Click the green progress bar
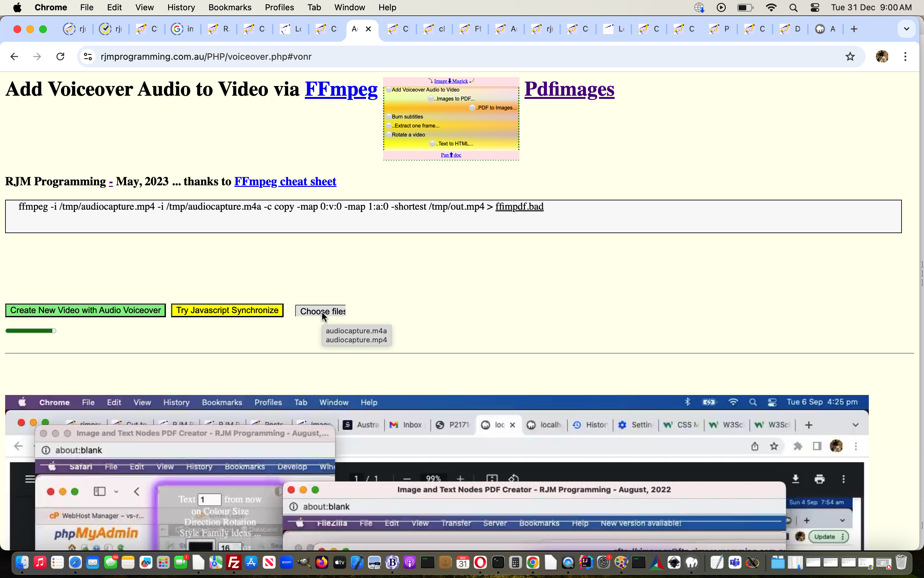924x578 pixels. tap(30, 331)
